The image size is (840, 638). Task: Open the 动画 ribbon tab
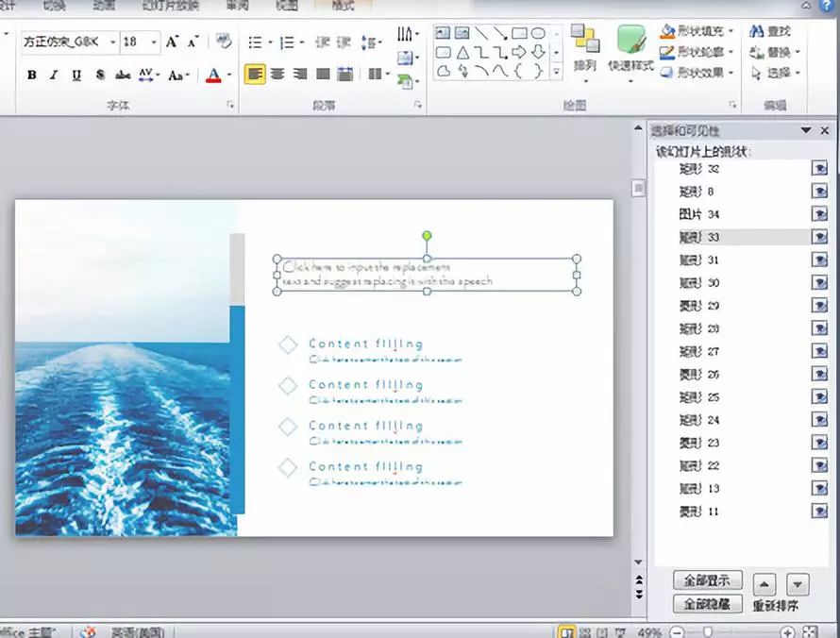pyautogui.click(x=104, y=6)
